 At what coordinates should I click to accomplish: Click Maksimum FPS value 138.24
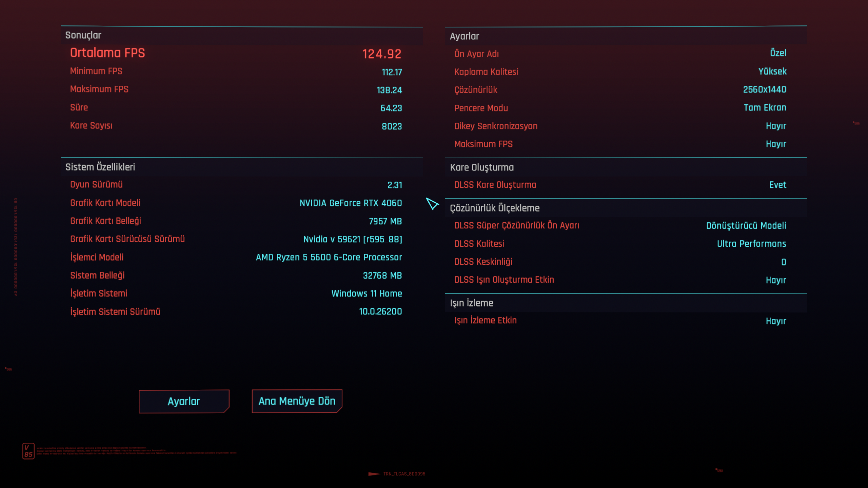[x=389, y=90]
